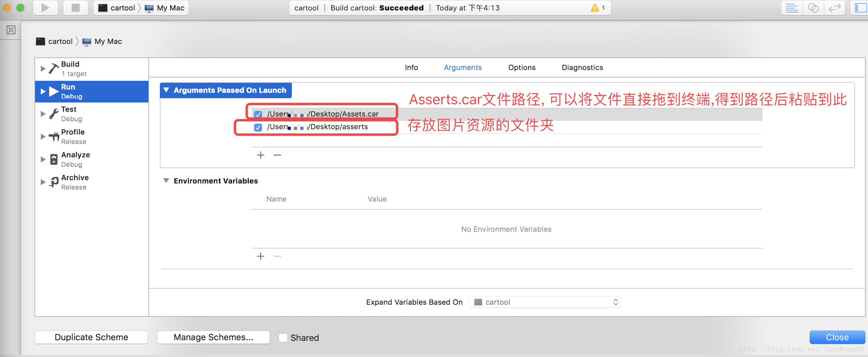The width and height of the screenshot is (868, 357).
Task: Switch to the Arguments tab
Action: [463, 67]
